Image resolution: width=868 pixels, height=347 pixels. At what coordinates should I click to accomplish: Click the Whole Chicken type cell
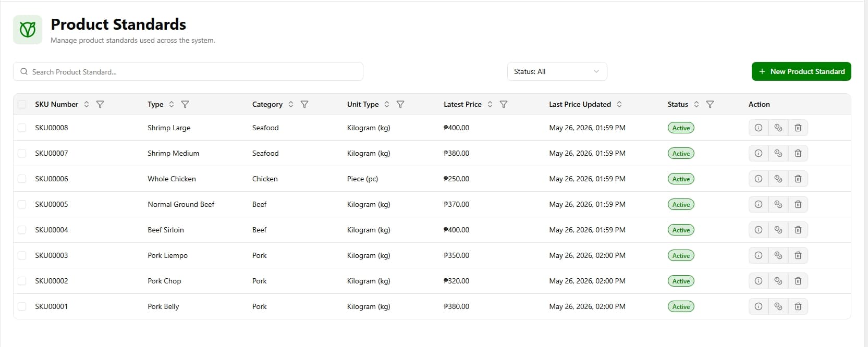(x=172, y=179)
